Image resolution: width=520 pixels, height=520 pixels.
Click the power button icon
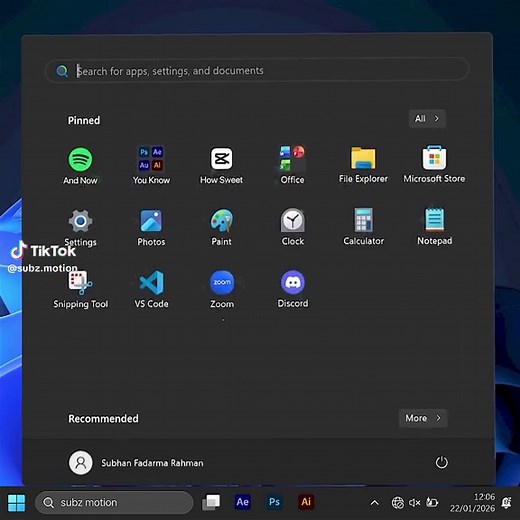(441, 462)
